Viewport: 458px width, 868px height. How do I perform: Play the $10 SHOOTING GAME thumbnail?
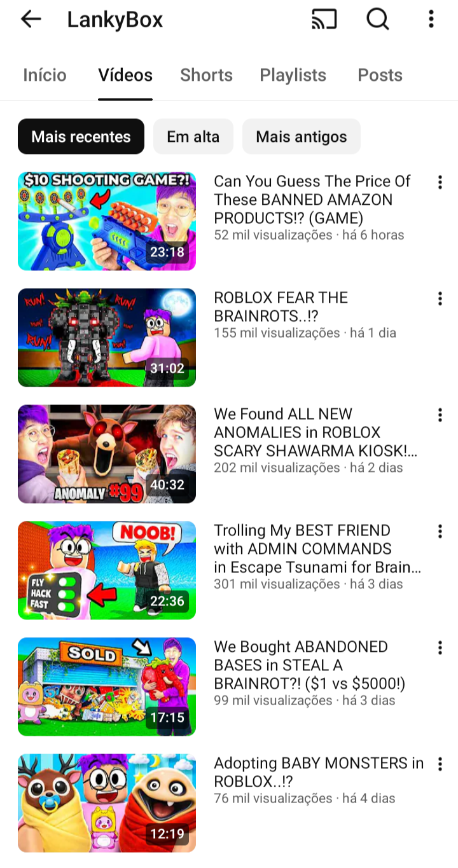coord(107,221)
